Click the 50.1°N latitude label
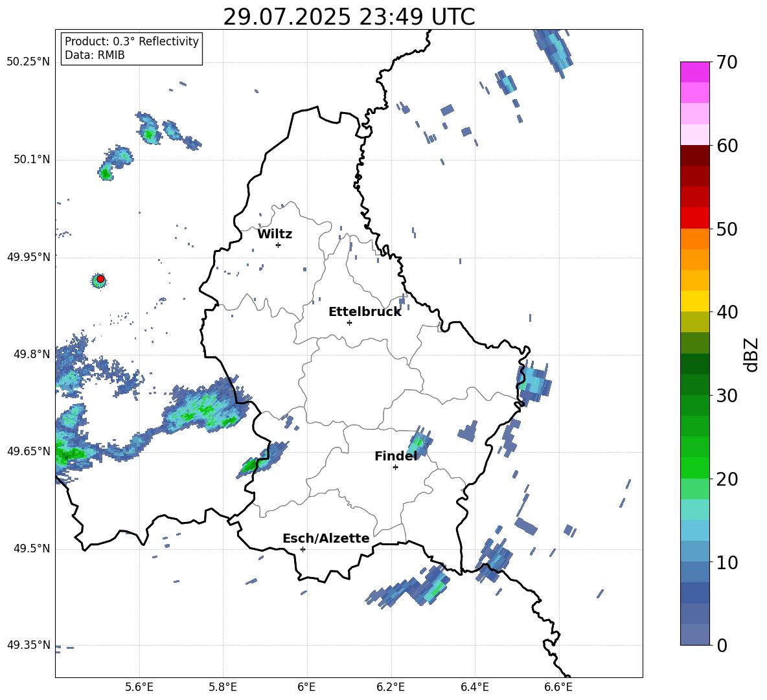 tap(32, 159)
